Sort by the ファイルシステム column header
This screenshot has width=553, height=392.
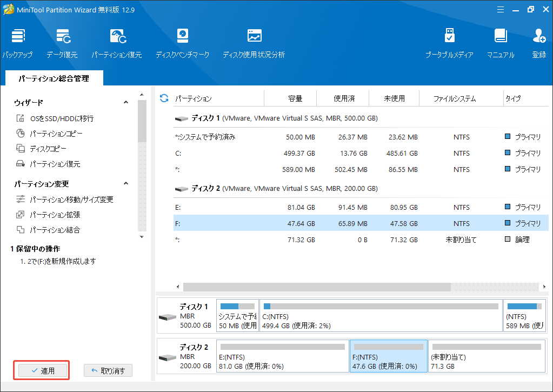(x=461, y=98)
